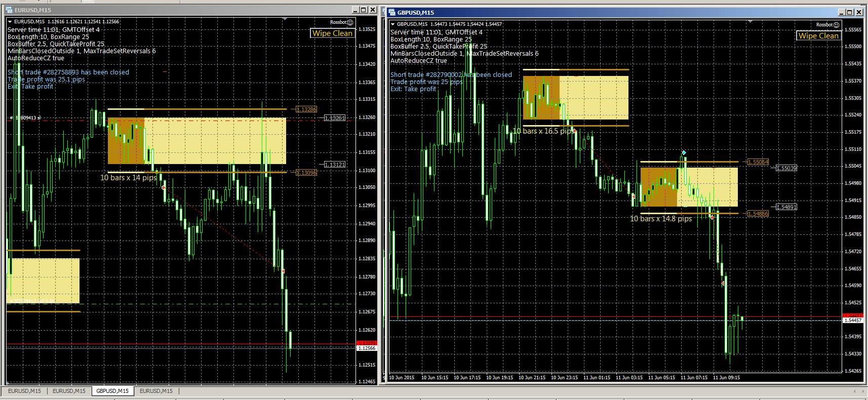Click the Rossbot smiley icon in GBPUSD chart

[837, 25]
